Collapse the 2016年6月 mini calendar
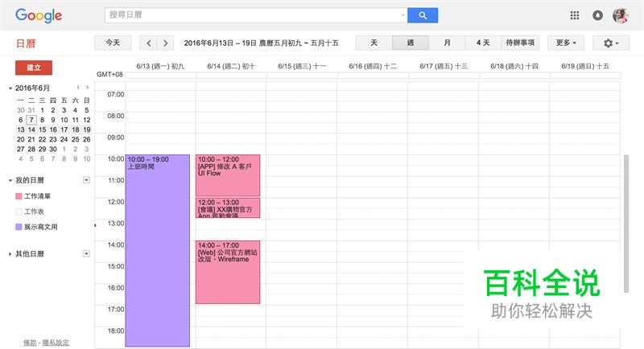Viewport: 644px width, 349px height. [x=10, y=88]
